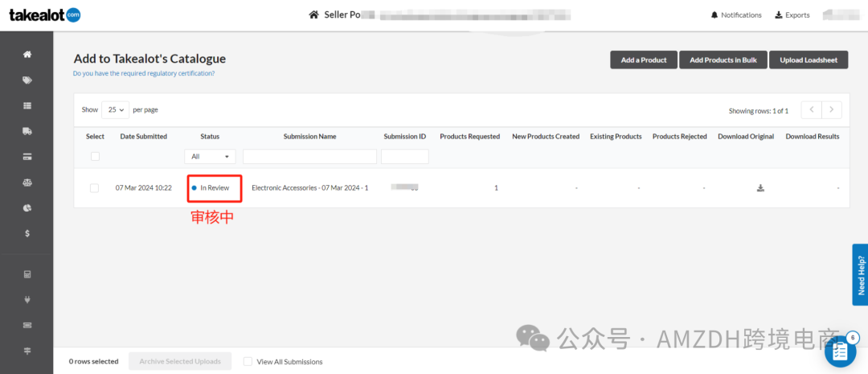The image size is (868, 374).
Task: Focus the Submission ID filter field
Action: [404, 156]
